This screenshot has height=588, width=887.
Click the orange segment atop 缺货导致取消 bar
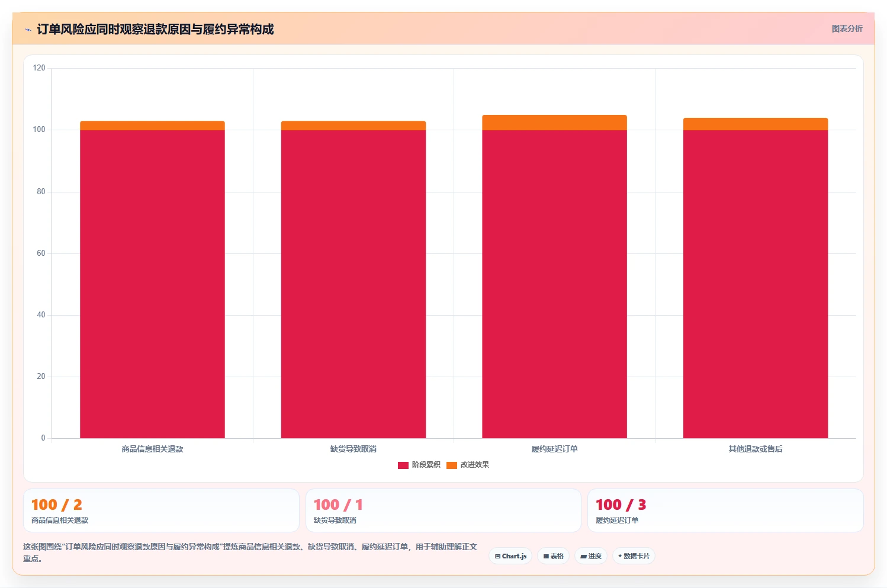(353, 126)
